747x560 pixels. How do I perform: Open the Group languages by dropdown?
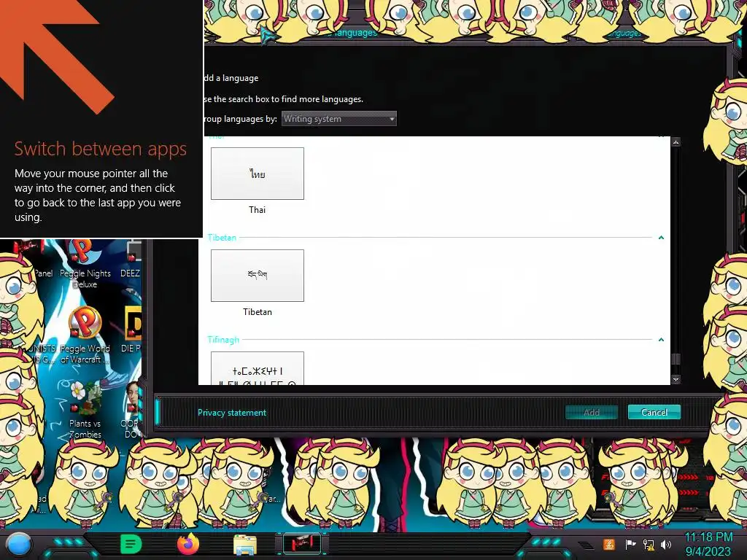[338, 119]
